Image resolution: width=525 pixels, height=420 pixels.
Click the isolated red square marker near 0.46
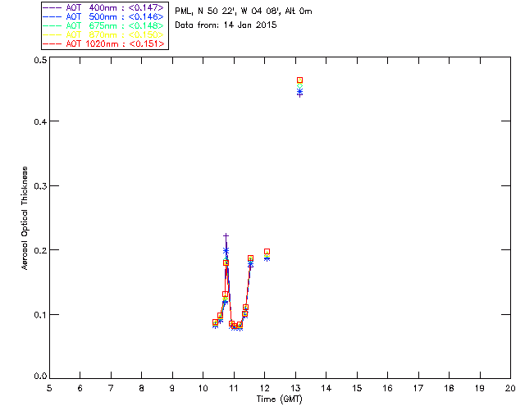[x=299, y=80]
